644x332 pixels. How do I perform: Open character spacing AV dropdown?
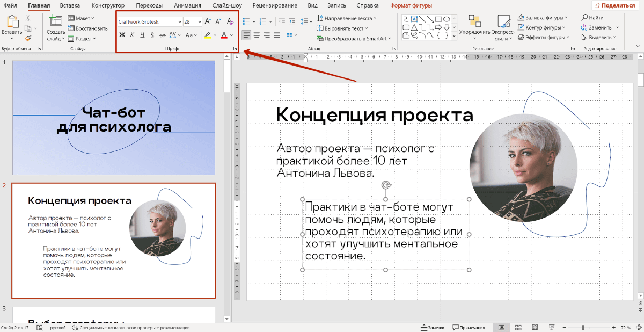tap(175, 35)
